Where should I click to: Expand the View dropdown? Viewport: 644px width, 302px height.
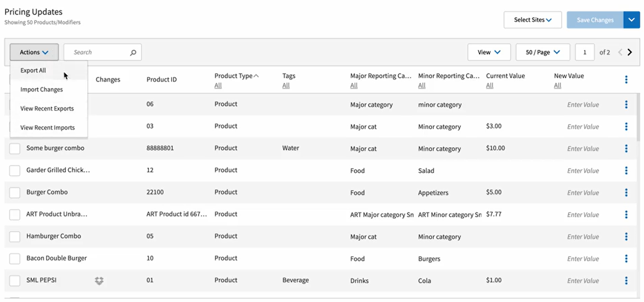coord(489,52)
